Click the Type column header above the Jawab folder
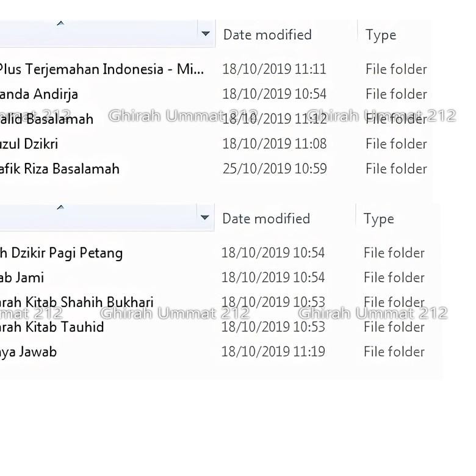The width and height of the screenshot is (476, 476). coord(379,219)
